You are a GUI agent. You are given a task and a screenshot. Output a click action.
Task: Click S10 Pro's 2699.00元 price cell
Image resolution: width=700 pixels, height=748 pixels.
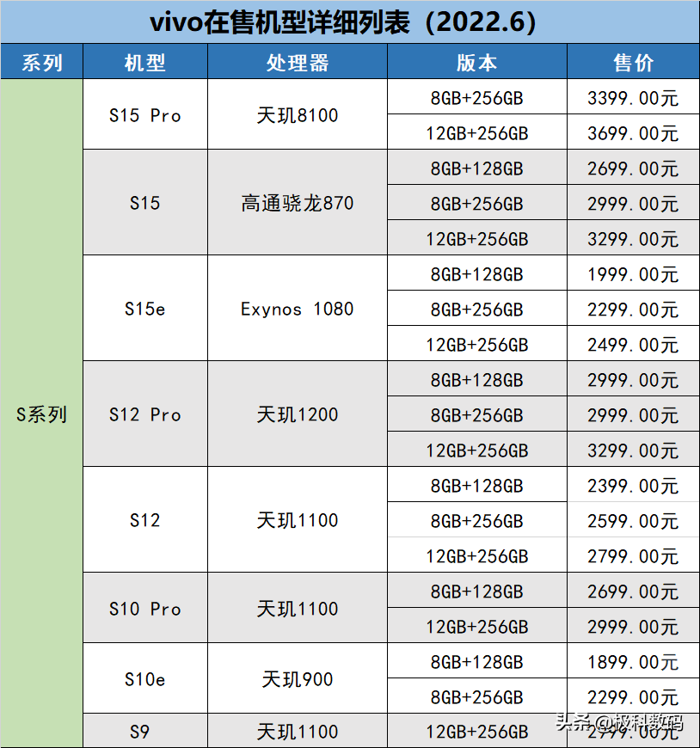pos(634,591)
